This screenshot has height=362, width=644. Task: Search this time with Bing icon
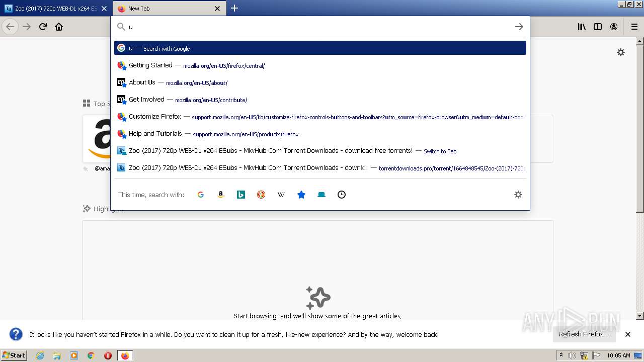241,195
